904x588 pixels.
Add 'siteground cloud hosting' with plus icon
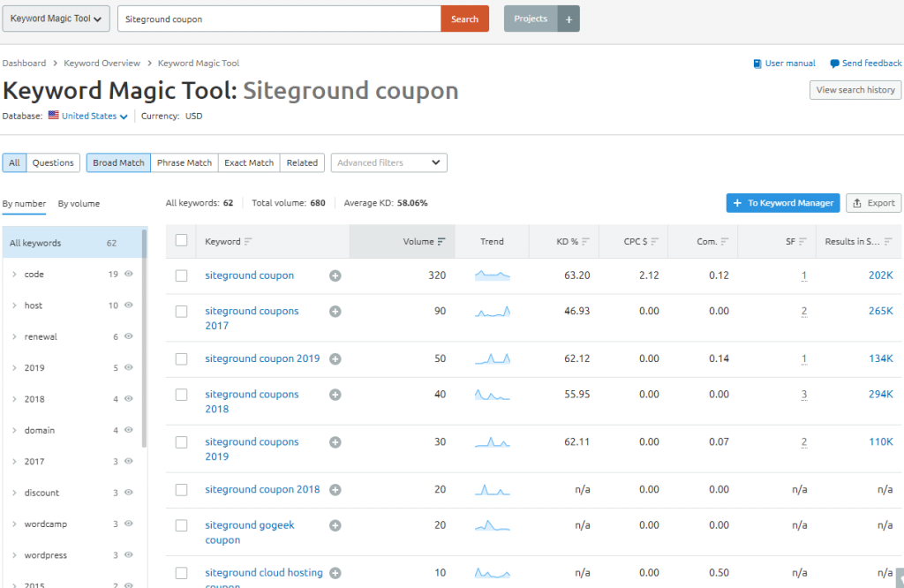click(335, 573)
